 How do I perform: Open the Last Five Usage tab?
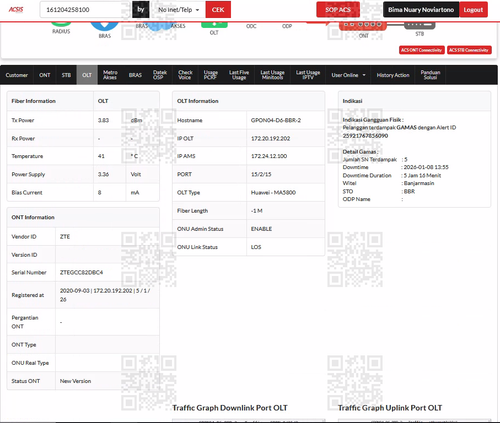[x=239, y=75]
